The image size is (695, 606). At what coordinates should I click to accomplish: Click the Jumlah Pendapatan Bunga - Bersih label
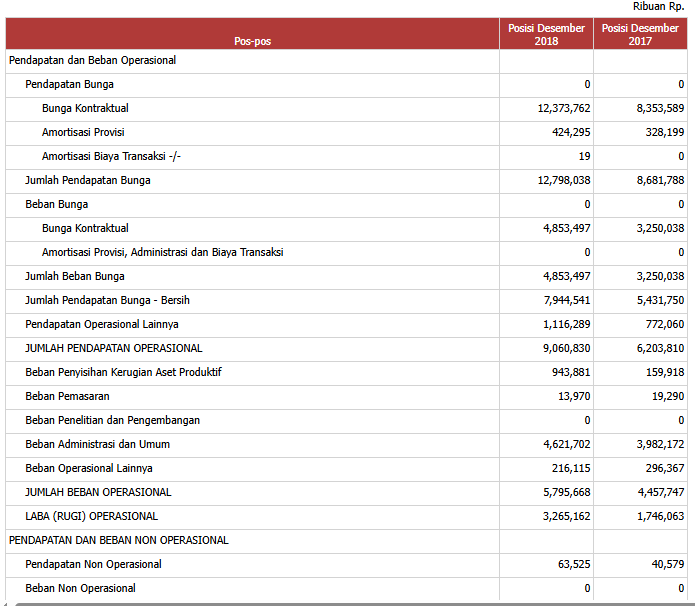tap(107, 300)
